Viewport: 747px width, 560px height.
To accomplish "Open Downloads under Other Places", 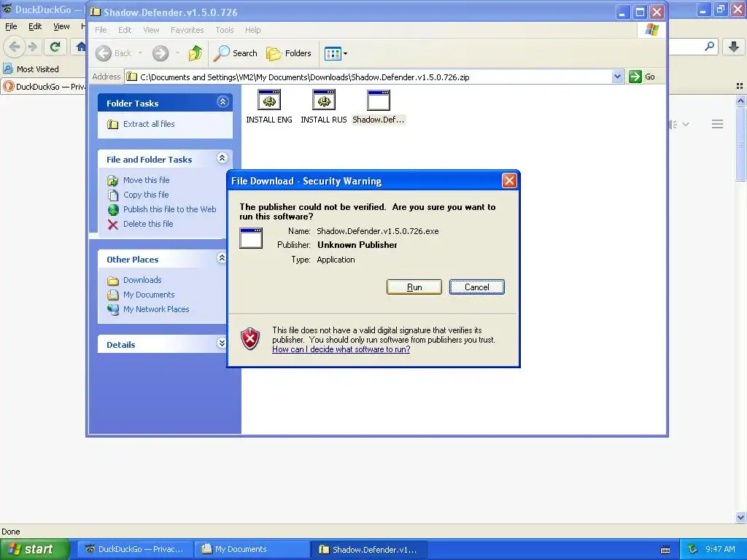I will (142, 280).
